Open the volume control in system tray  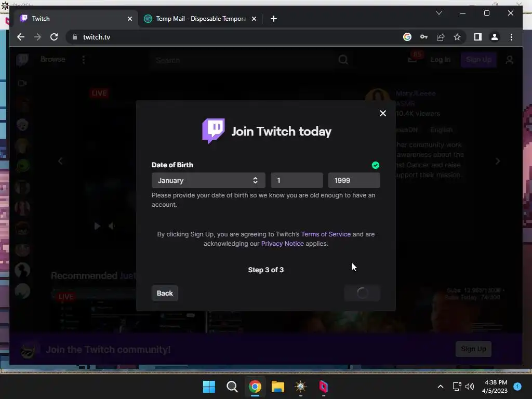click(x=470, y=387)
